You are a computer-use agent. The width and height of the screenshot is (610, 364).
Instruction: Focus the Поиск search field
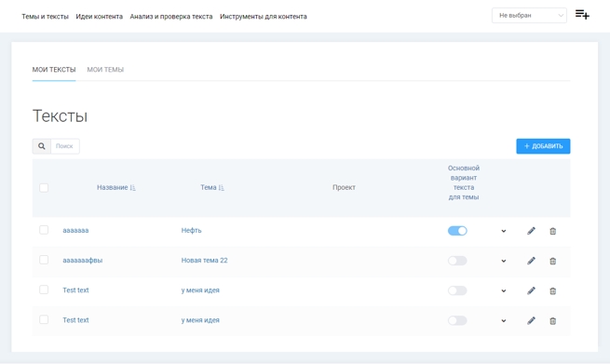[65, 146]
